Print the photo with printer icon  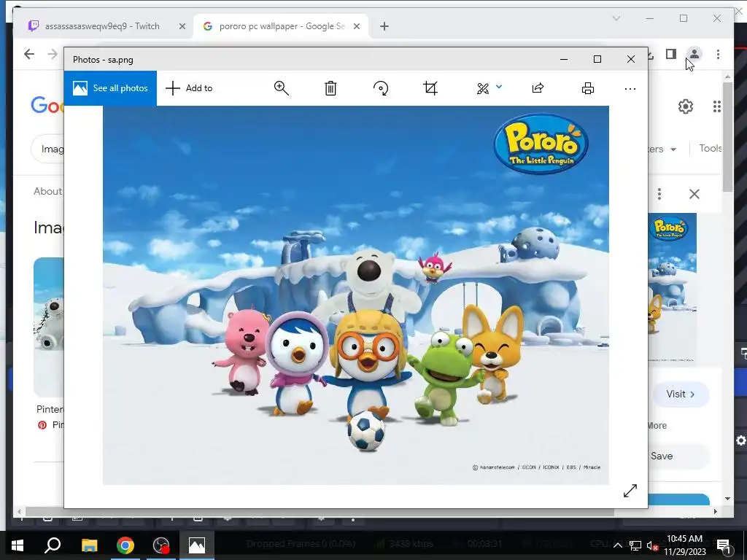pyautogui.click(x=588, y=88)
